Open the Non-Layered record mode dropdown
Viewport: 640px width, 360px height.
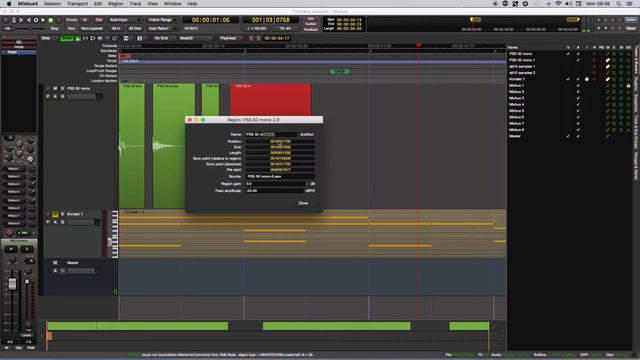coord(92,29)
